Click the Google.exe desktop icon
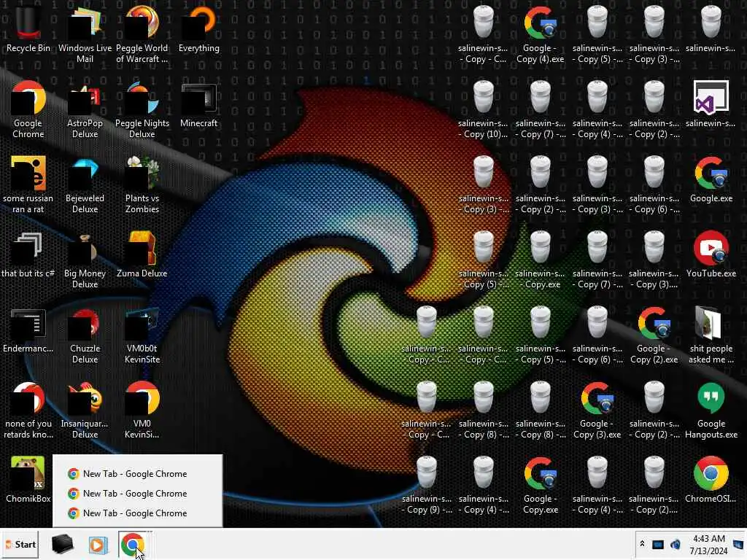The height and width of the screenshot is (560, 747). (x=711, y=179)
